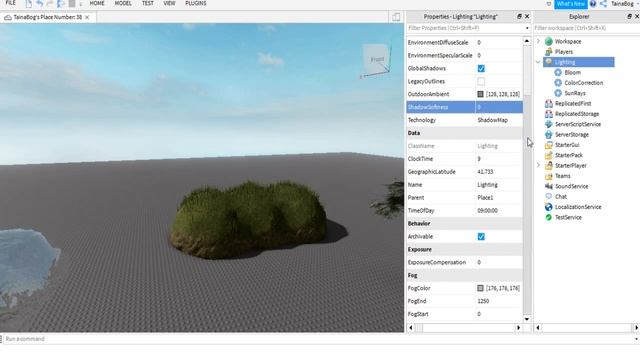Enable the LegacyOutlines checkbox
The image size is (640, 360).
(x=481, y=81)
